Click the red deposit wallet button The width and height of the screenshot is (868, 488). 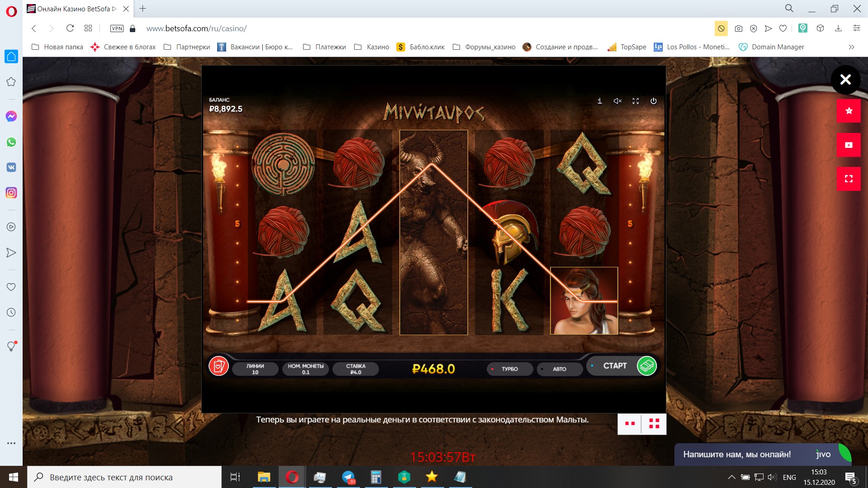(849, 145)
